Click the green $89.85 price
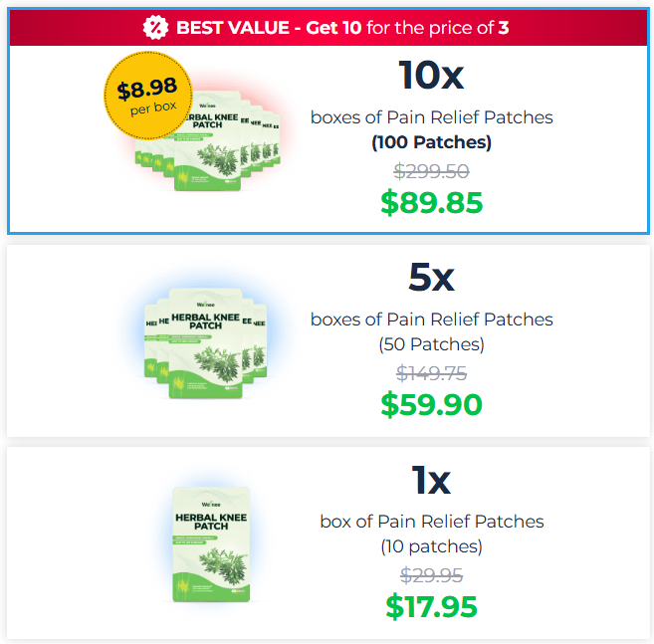 tap(431, 203)
